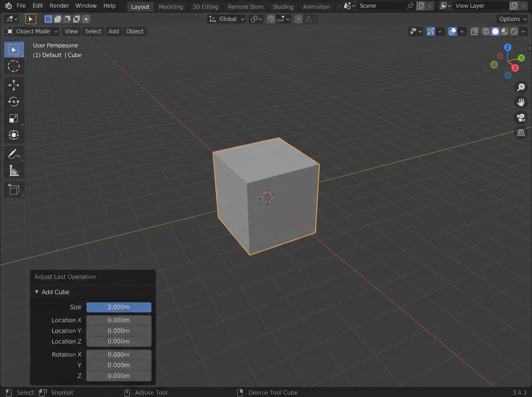Open Global transform orientation dropdown
The image size is (532, 397).
point(226,19)
